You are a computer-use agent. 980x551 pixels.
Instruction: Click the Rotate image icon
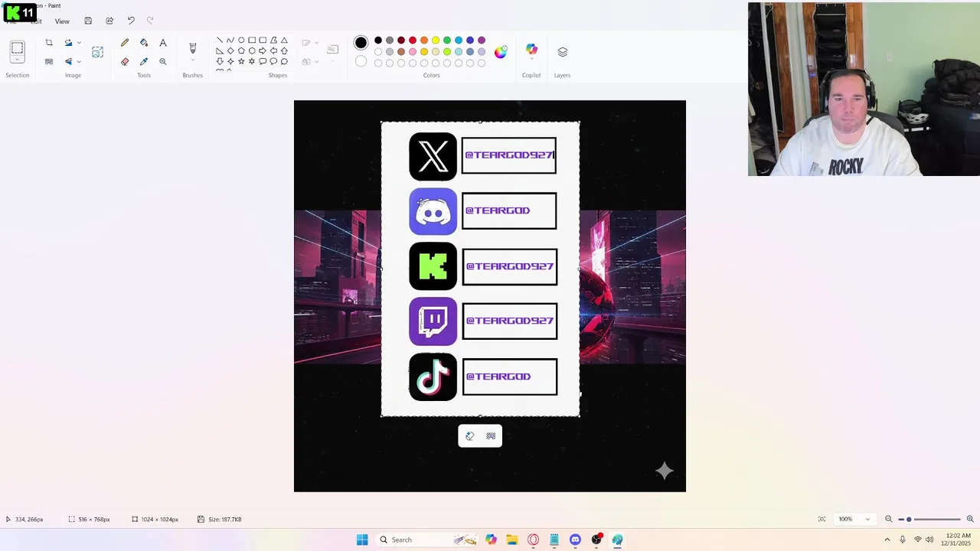[68, 43]
